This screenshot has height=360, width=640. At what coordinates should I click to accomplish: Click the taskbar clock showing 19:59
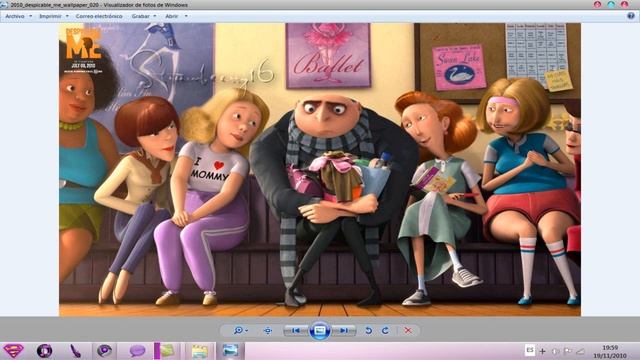tap(610, 351)
